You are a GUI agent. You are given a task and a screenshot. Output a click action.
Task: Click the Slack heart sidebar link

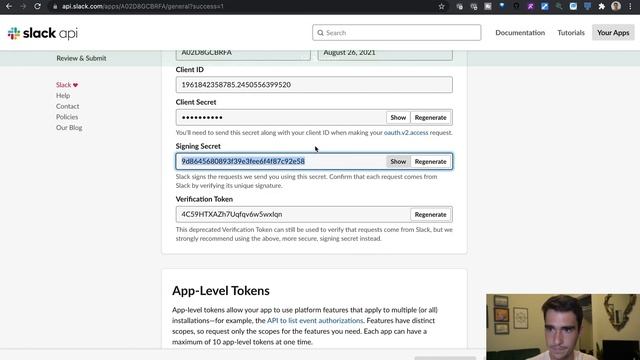pos(67,85)
